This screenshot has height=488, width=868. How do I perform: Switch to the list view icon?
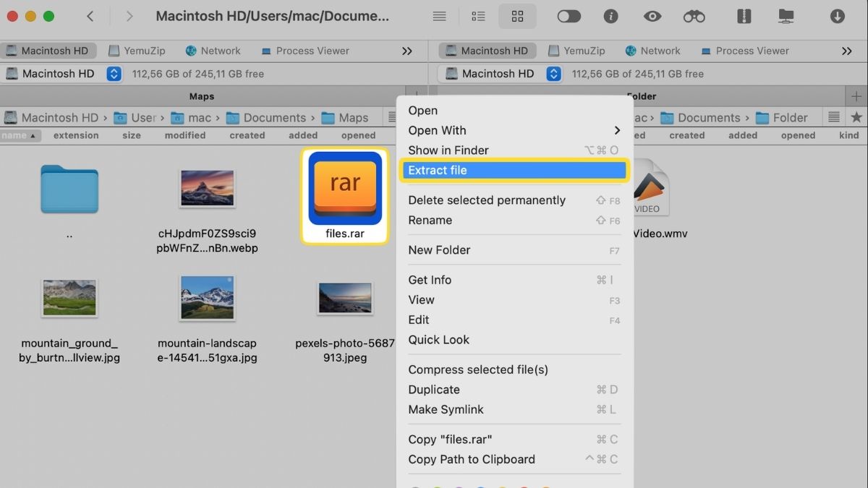478,16
